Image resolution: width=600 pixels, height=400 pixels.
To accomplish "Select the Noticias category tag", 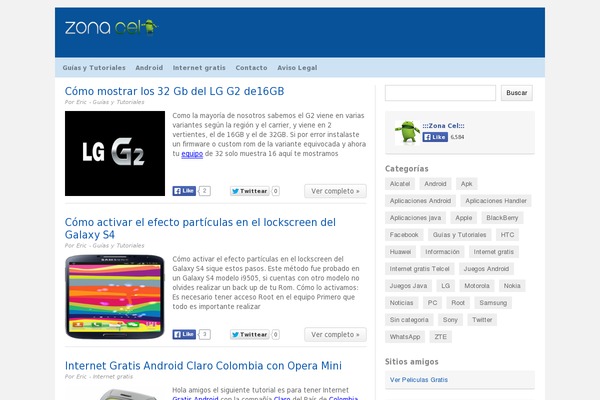I will [401, 303].
